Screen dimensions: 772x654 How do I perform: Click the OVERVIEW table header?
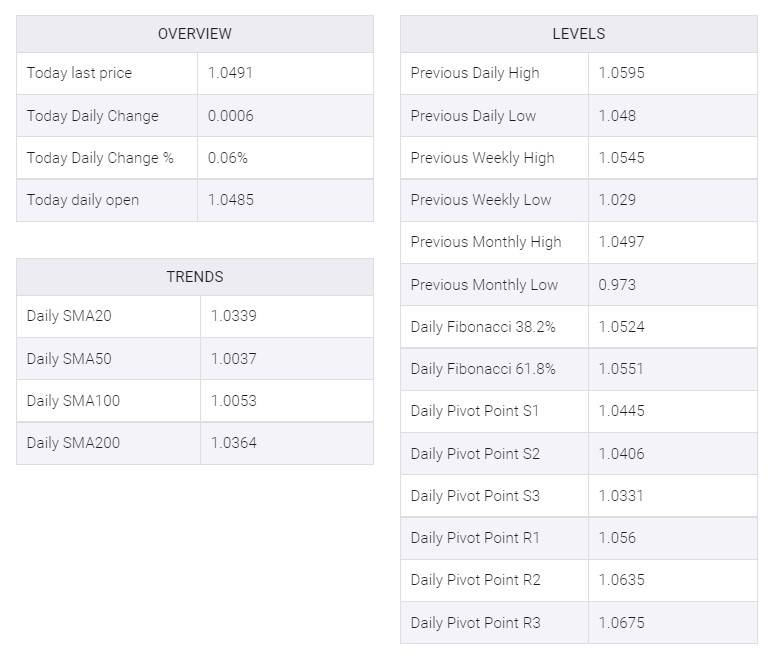(194, 34)
